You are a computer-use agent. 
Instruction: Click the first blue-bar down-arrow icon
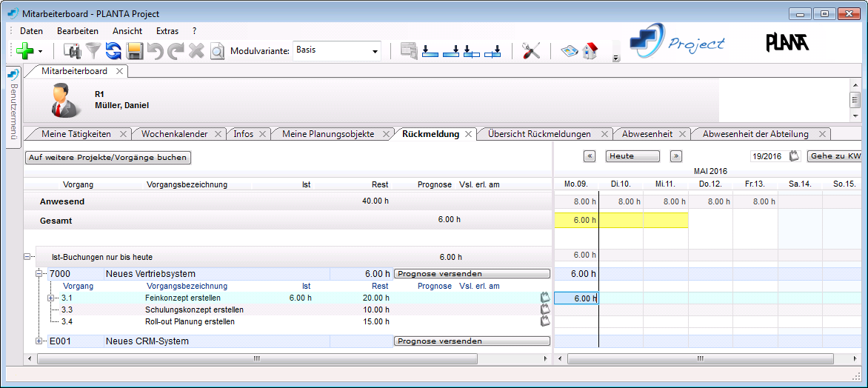point(430,51)
